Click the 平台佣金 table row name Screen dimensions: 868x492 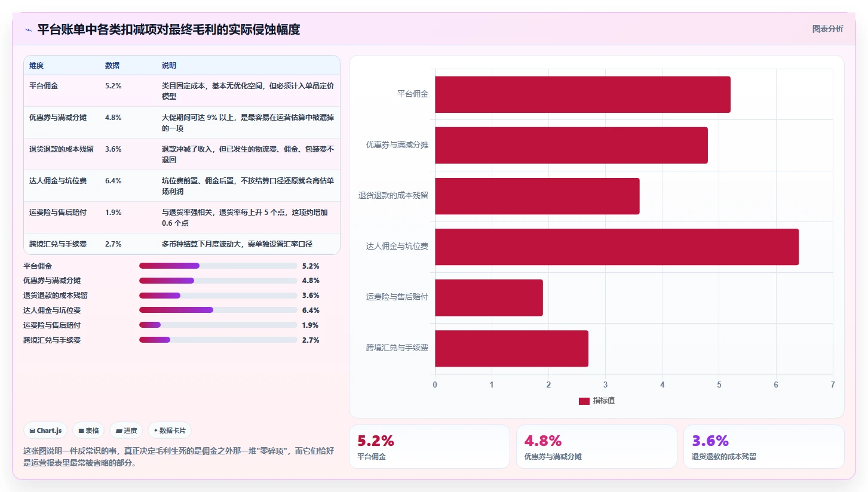pyautogui.click(x=44, y=86)
